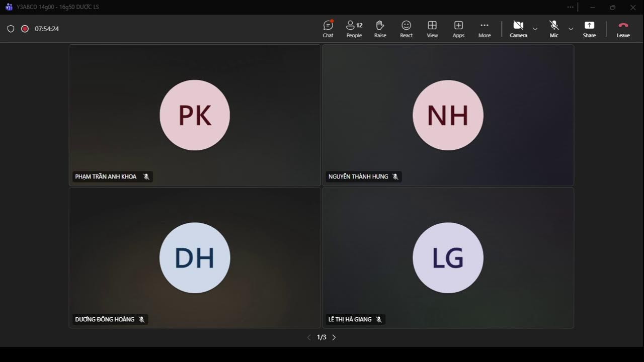Image resolution: width=644 pixels, height=362 pixels.
Task: Click the shield privacy indicator icon
Action: pos(11,29)
